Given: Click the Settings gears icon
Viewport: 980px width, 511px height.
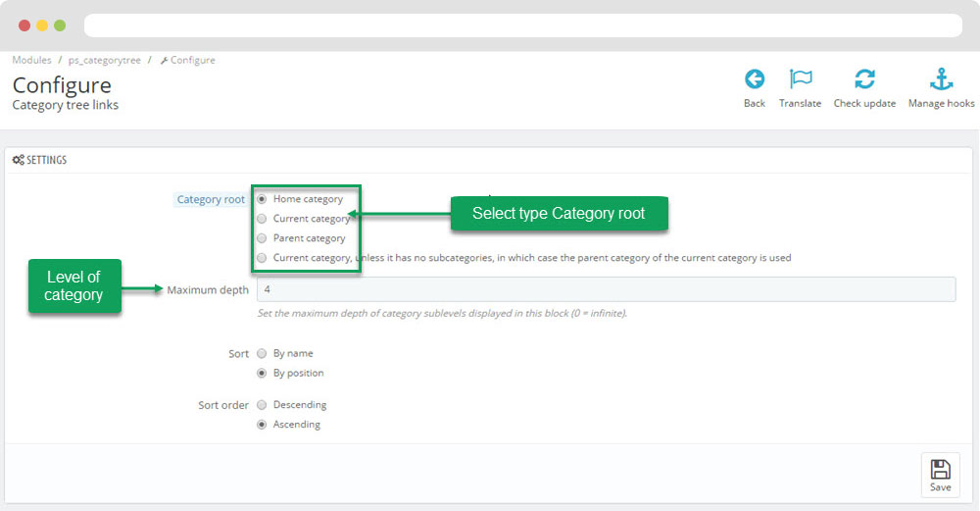Looking at the screenshot, I should coord(18,160).
